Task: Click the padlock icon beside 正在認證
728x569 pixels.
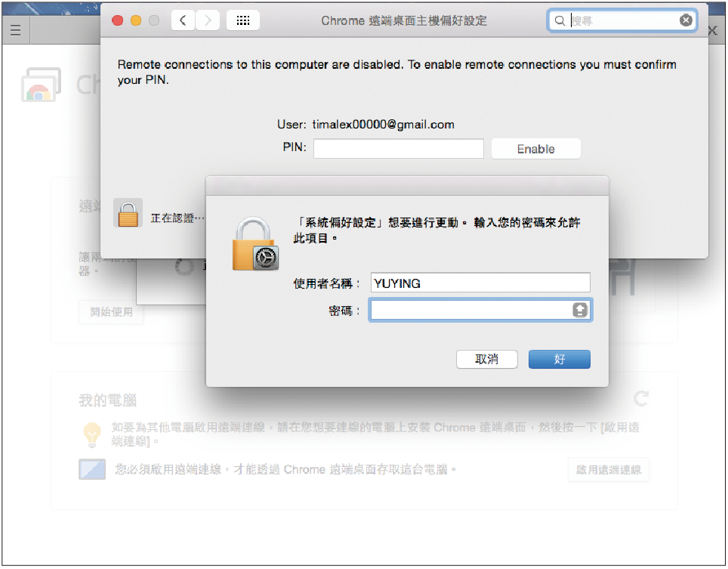Action: pos(128,213)
